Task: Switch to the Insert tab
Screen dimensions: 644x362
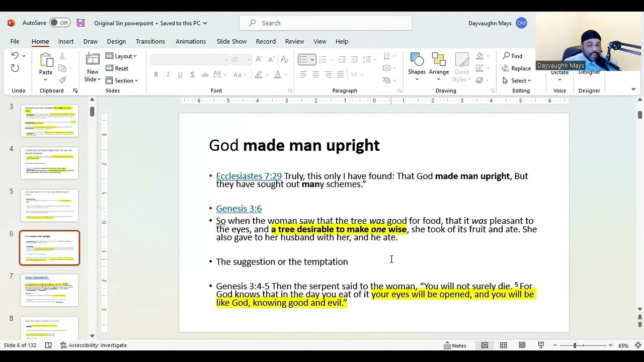Action: click(x=66, y=41)
